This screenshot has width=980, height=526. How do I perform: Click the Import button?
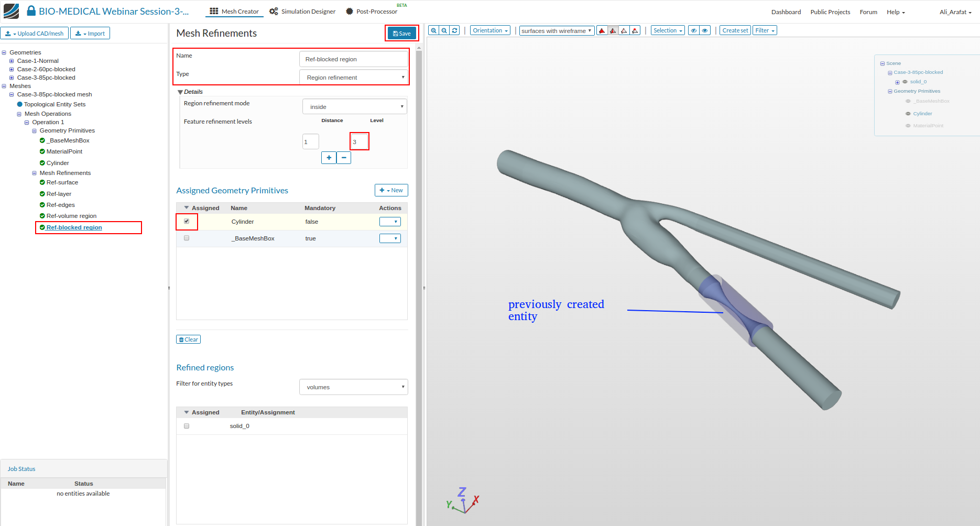tap(90, 34)
